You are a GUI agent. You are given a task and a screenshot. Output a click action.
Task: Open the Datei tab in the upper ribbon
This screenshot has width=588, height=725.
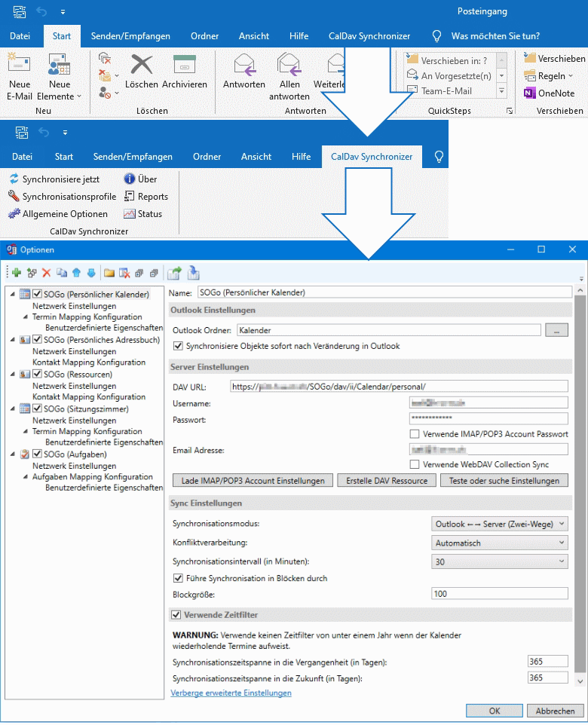click(20, 35)
